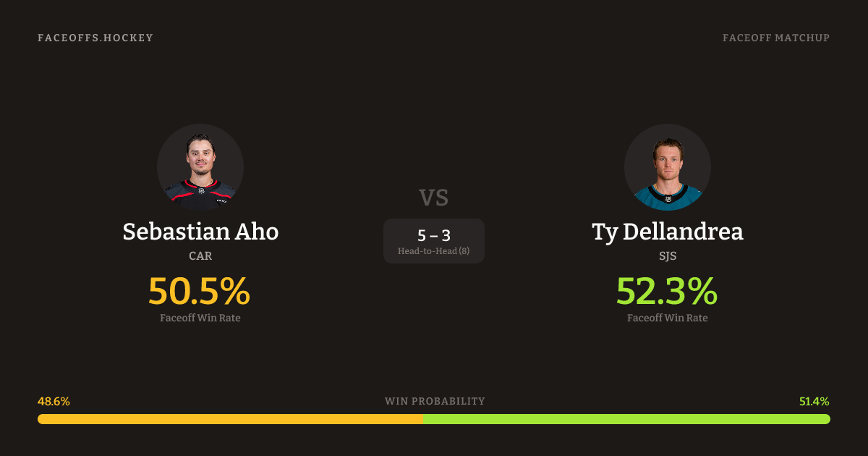Click Faceoff Win Rate label under Dellandrea
868x456 pixels.
pos(667,318)
